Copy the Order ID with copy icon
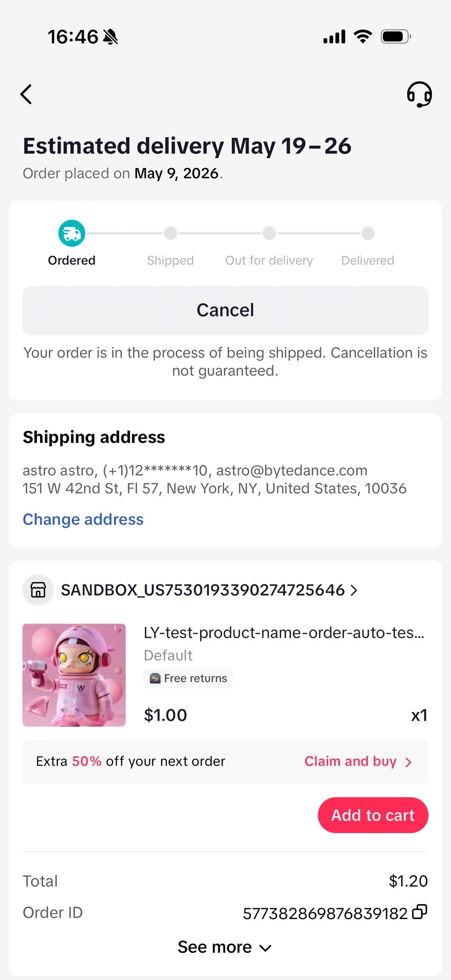This screenshot has width=451, height=980. tap(420, 912)
